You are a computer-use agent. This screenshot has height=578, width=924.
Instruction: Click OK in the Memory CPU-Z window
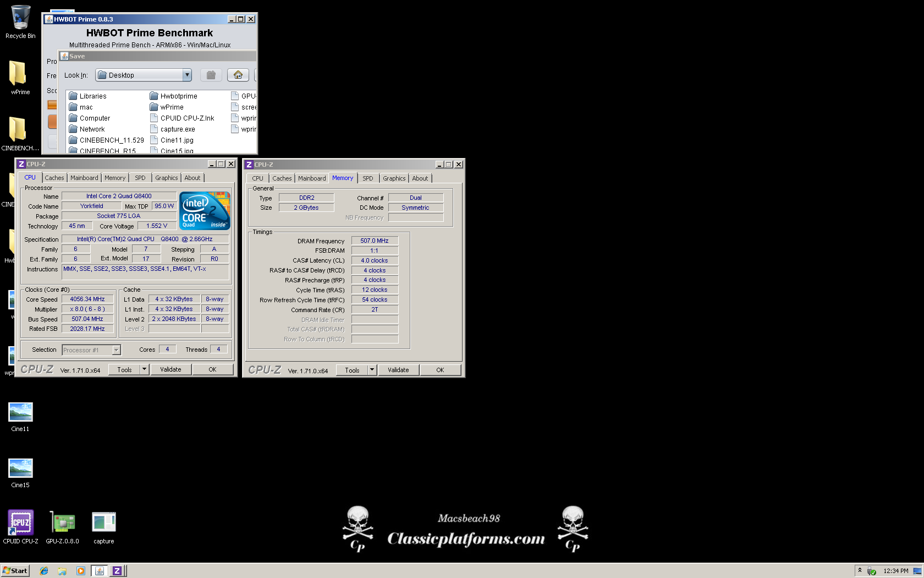[440, 370]
